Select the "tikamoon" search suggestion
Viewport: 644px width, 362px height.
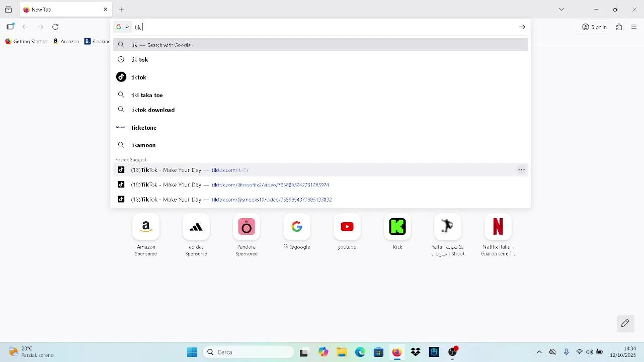click(x=320, y=145)
